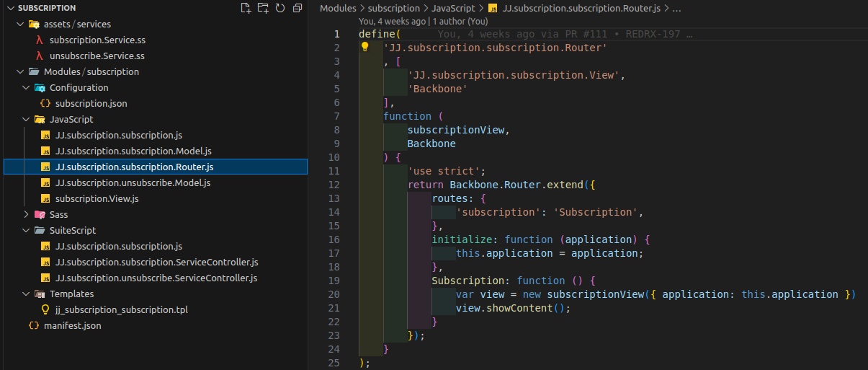Click the New File icon in explorer header
This screenshot has width=868, height=370.
click(x=246, y=8)
